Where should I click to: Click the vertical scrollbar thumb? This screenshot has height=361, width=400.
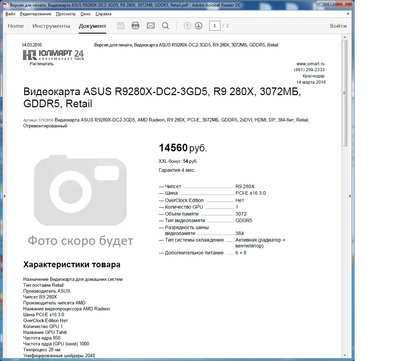[345, 93]
